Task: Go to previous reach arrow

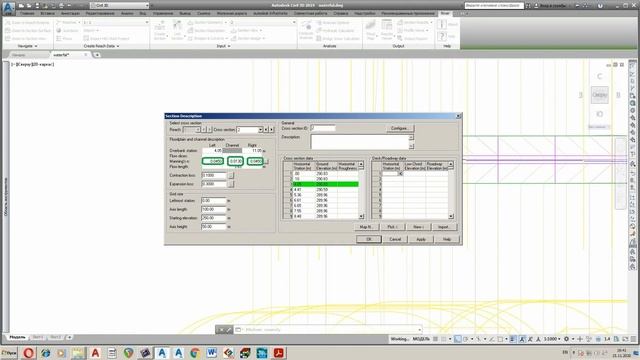Action: [204, 130]
